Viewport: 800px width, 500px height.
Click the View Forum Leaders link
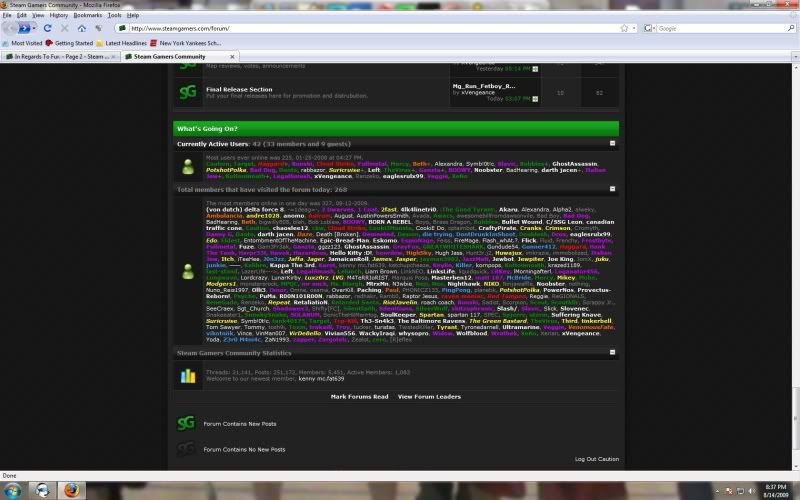click(x=429, y=397)
